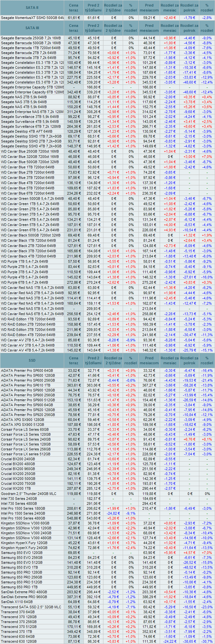Click the Rozdiel za polrok header in SATA II section

point(189,7)
